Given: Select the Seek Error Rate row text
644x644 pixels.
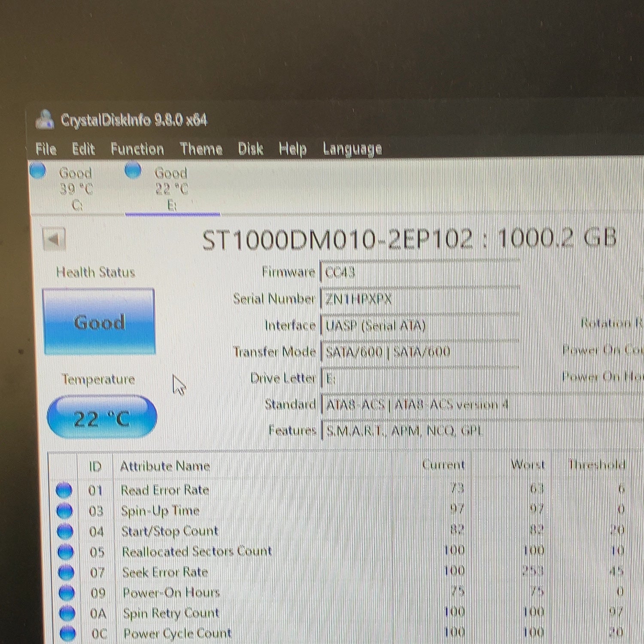Looking at the screenshot, I should click(x=165, y=572).
